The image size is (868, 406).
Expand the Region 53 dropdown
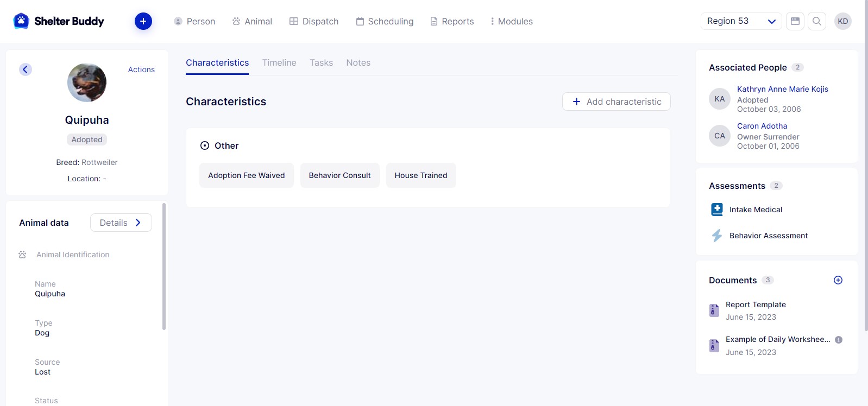[x=741, y=21]
